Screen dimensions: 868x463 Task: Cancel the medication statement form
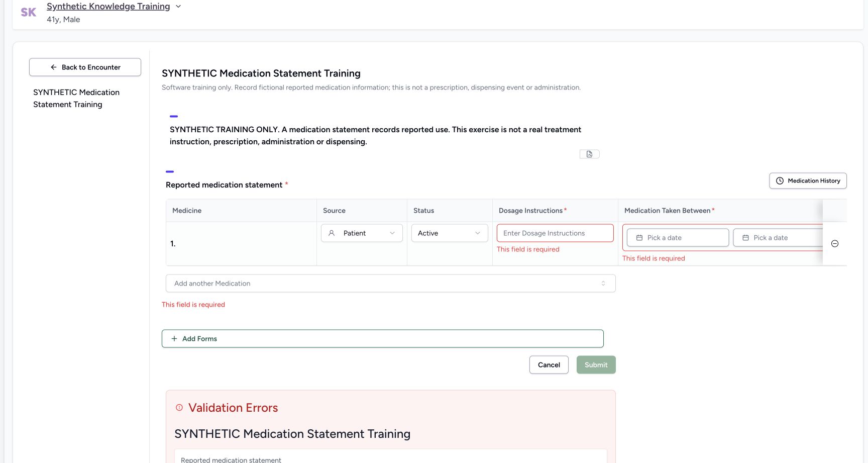pos(549,365)
